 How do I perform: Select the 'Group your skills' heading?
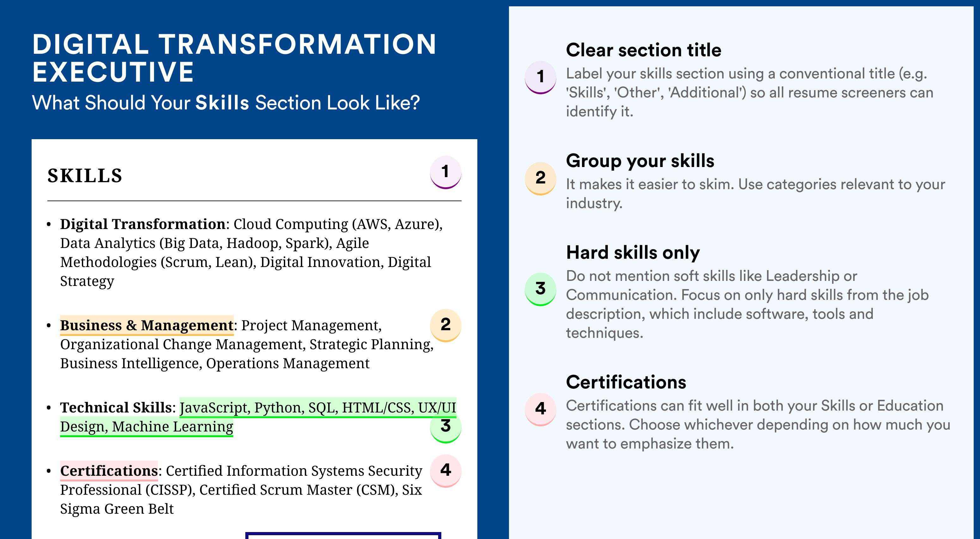[x=640, y=161]
